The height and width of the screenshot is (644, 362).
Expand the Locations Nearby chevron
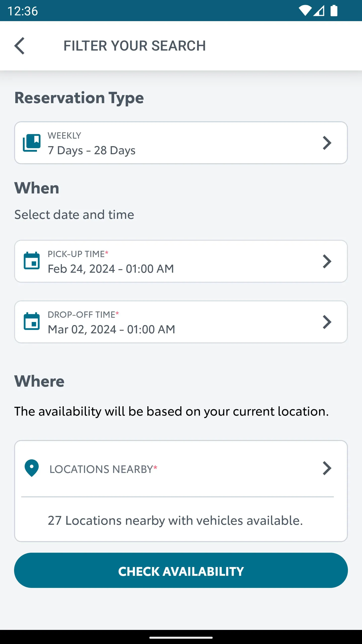(327, 468)
